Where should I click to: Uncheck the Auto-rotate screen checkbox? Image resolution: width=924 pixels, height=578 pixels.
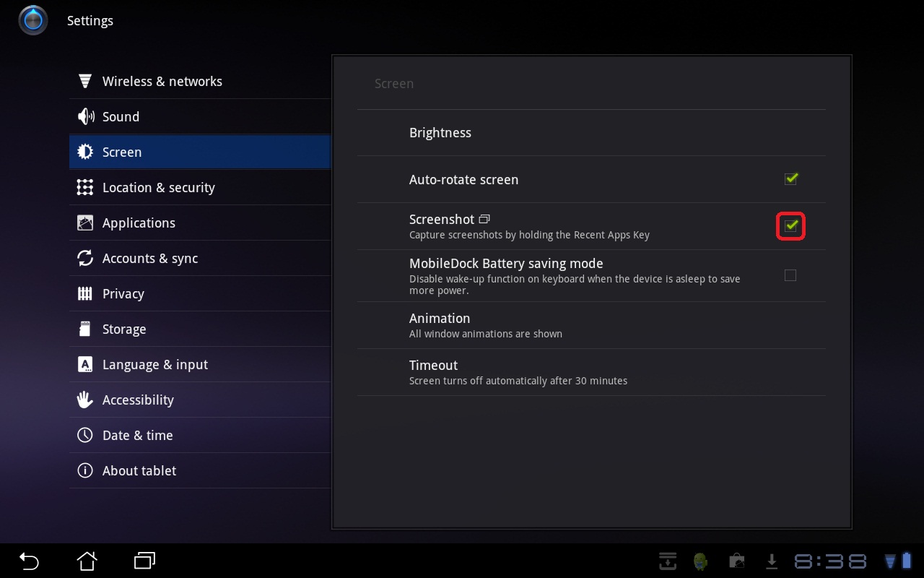click(790, 178)
